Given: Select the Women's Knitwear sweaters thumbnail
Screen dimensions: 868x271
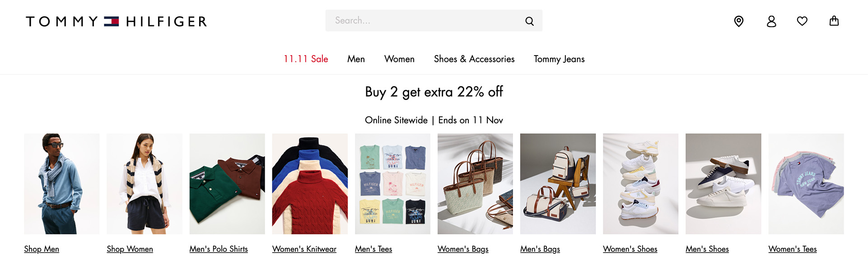Looking at the screenshot, I should pos(310,184).
